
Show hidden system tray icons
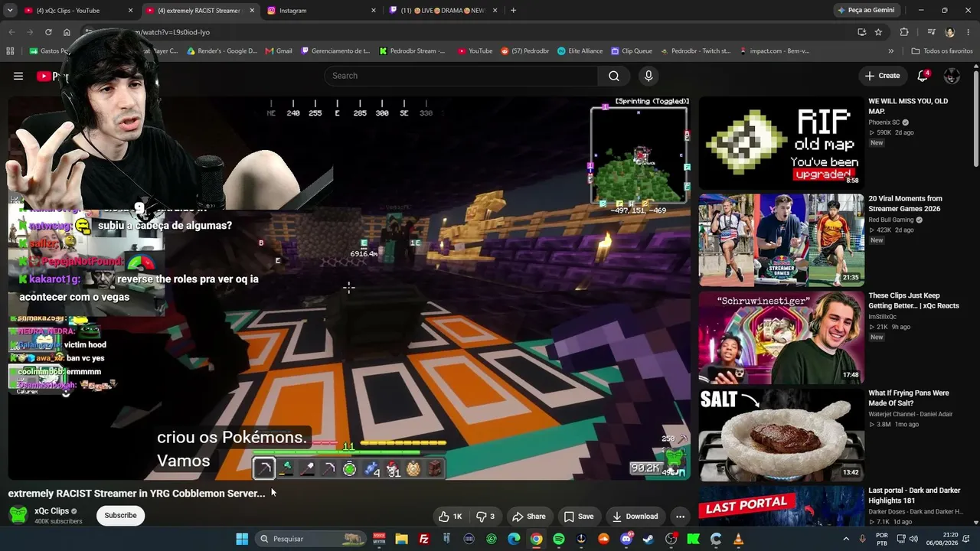point(845,539)
